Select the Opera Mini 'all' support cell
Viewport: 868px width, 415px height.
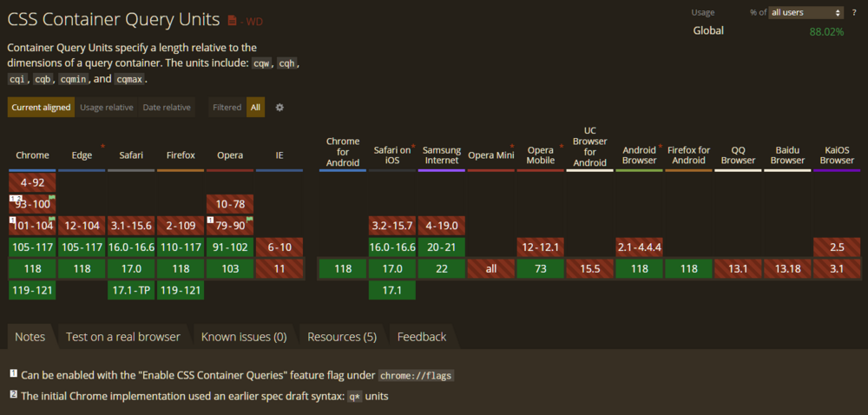coord(490,269)
